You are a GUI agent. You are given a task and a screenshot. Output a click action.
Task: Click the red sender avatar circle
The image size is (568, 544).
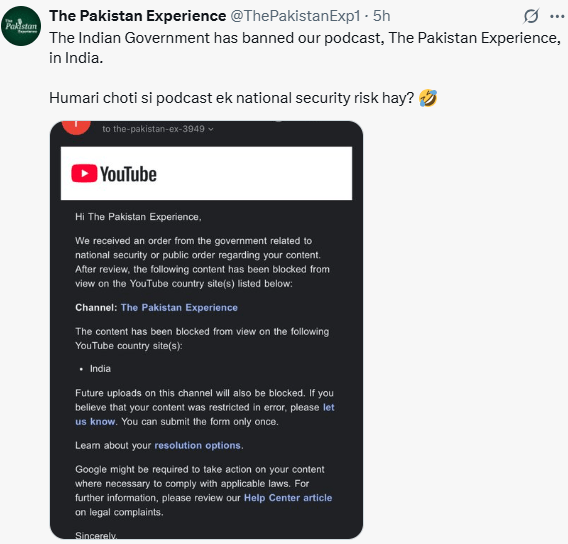pos(76,127)
